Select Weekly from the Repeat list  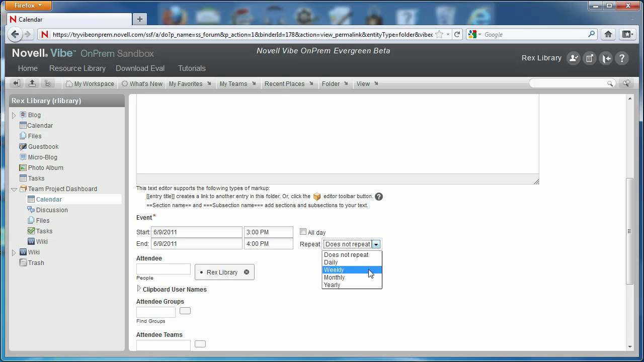(x=352, y=270)
